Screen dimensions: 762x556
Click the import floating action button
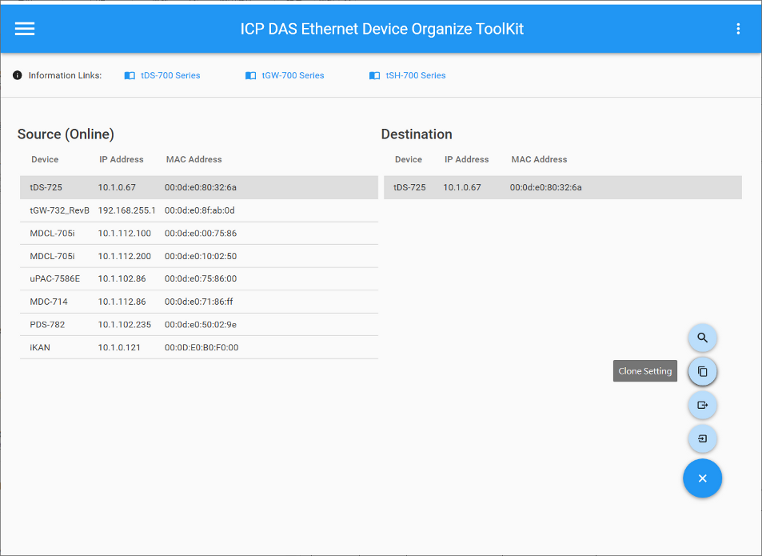tap(702, 438)
